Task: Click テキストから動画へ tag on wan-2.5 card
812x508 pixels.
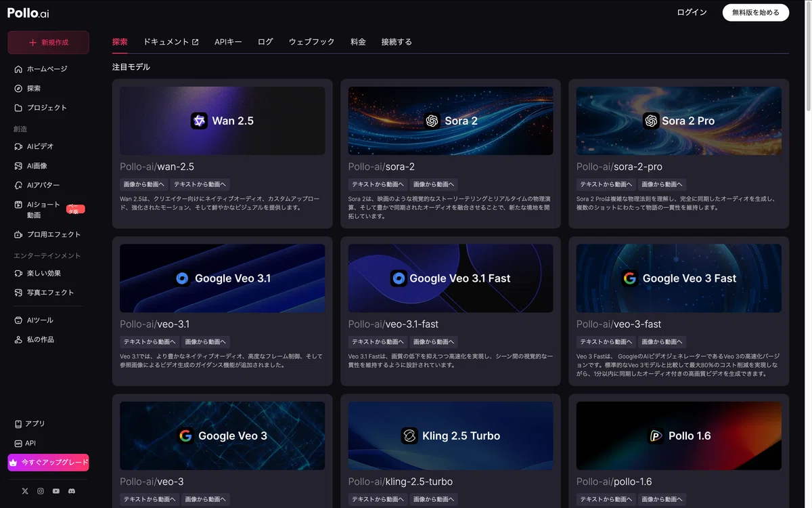Action: point(200,184)
